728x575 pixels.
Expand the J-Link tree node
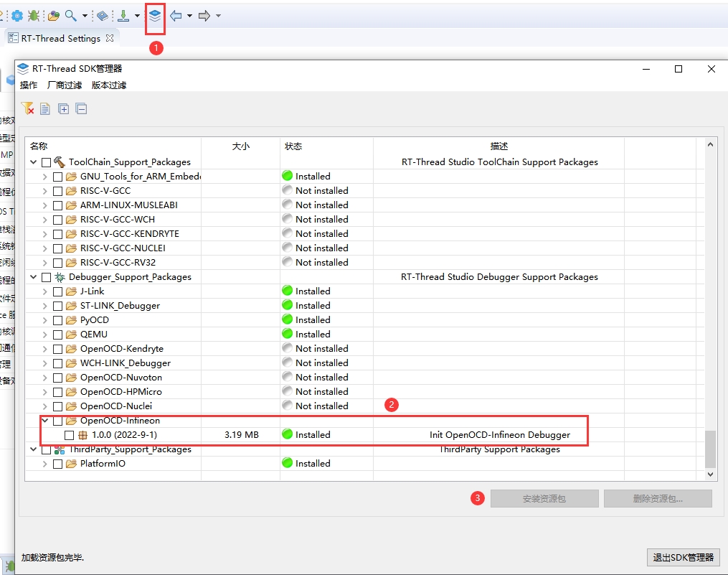[44, 291]
